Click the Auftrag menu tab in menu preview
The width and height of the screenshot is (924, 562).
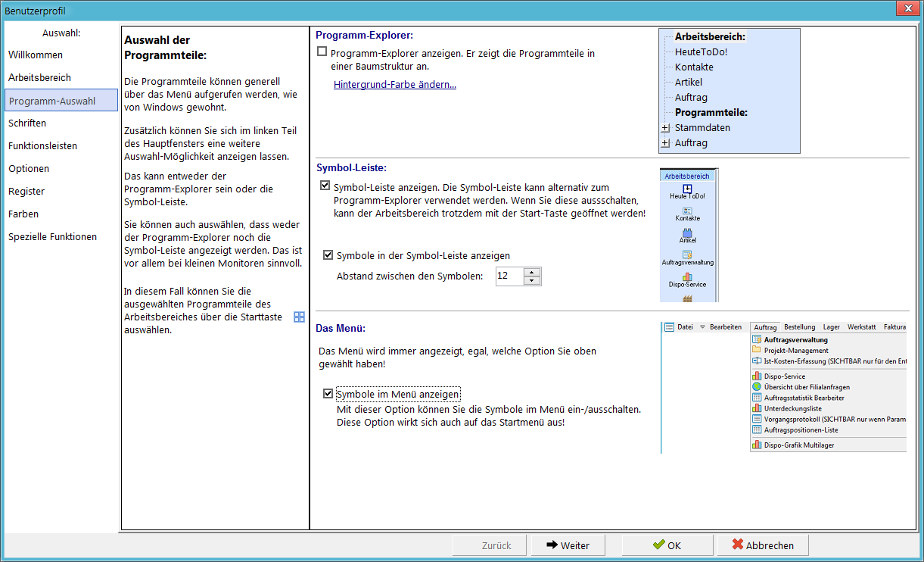765,327
